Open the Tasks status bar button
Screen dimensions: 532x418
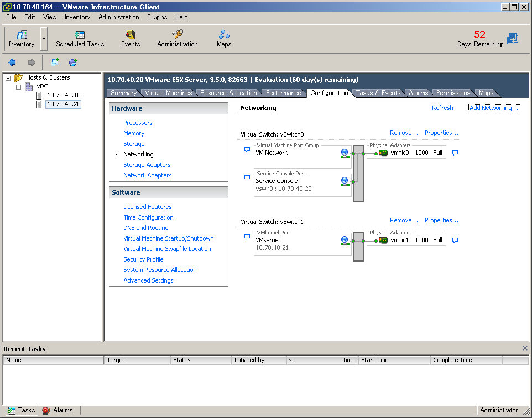22,410
